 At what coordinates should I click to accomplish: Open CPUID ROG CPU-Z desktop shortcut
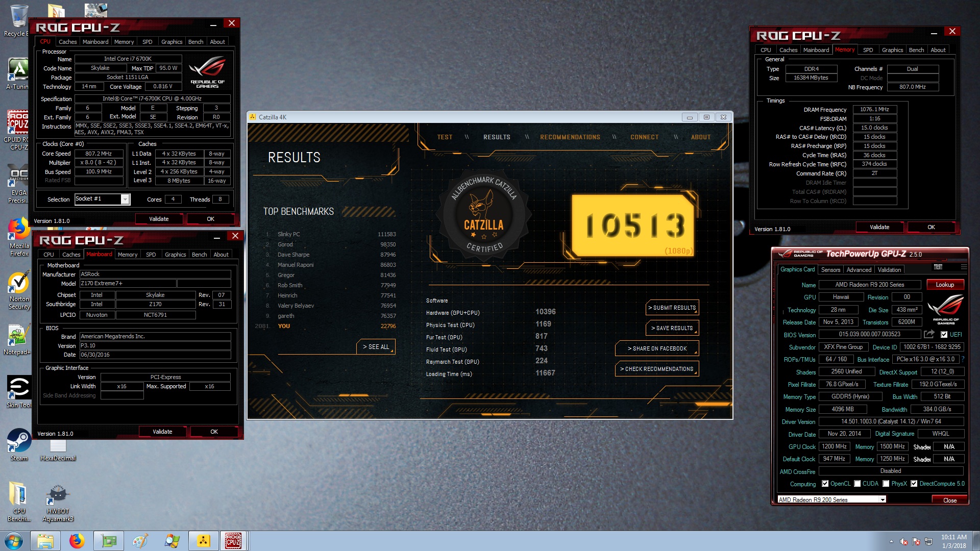click(x=18, y=130)
